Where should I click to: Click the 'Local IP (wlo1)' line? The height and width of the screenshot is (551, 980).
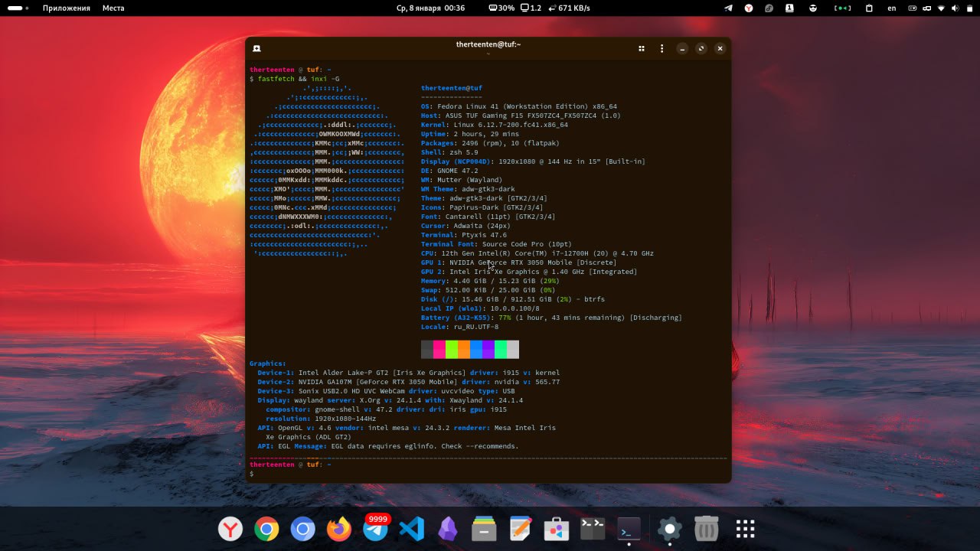(480, 308)
